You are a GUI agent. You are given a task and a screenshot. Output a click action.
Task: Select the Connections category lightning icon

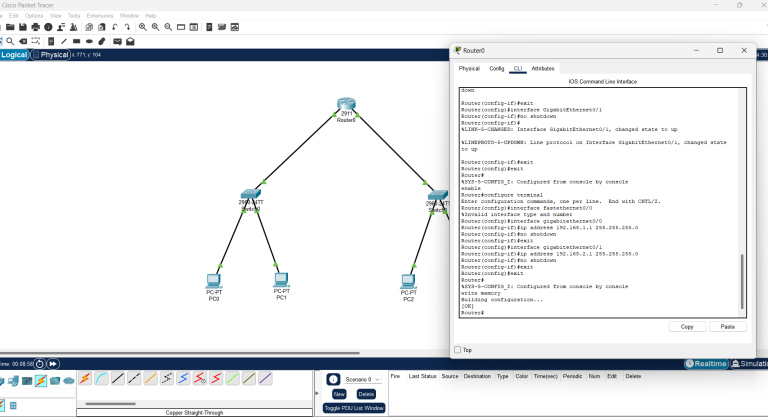click(x=41, y=381)
